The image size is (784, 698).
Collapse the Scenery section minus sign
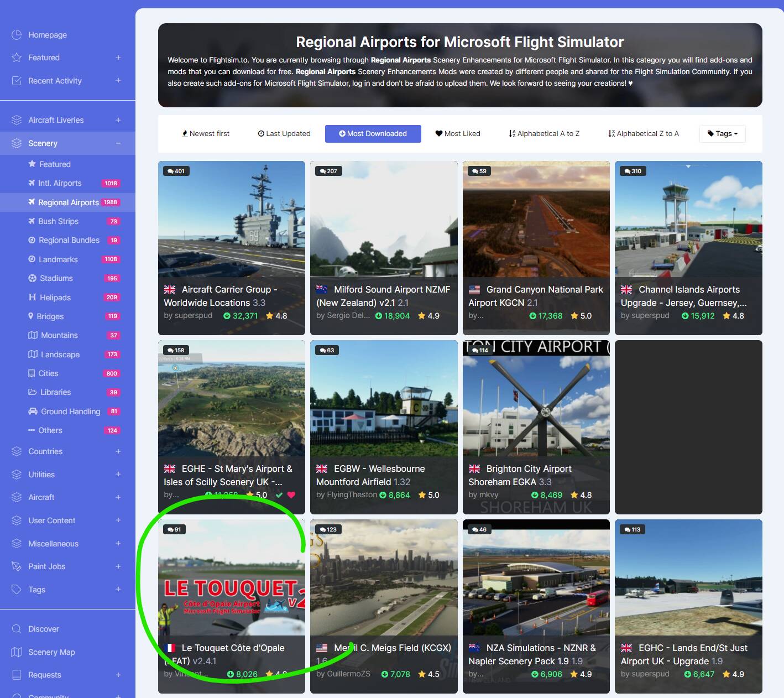pyautogui.click(x=118, y=143)
